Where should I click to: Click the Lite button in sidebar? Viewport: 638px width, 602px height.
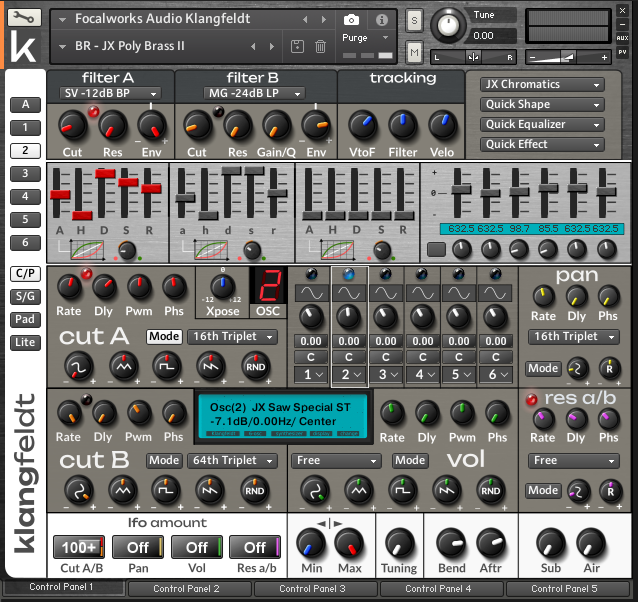pos(25,343)
